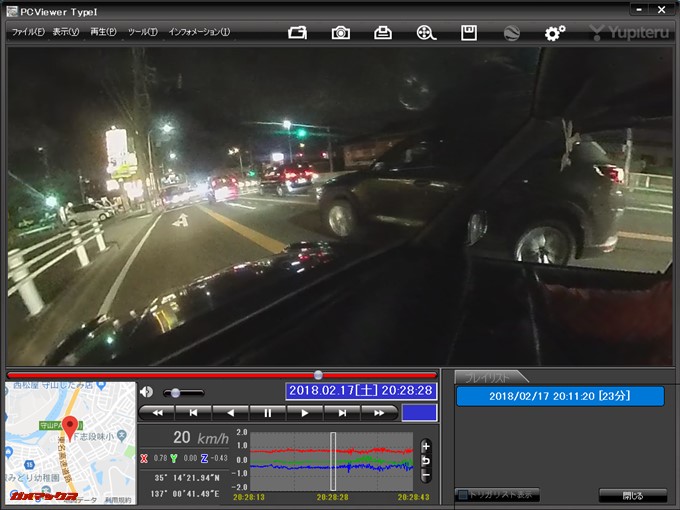Click the plus button beside the G-sensor graph

[x=426, y=446]
